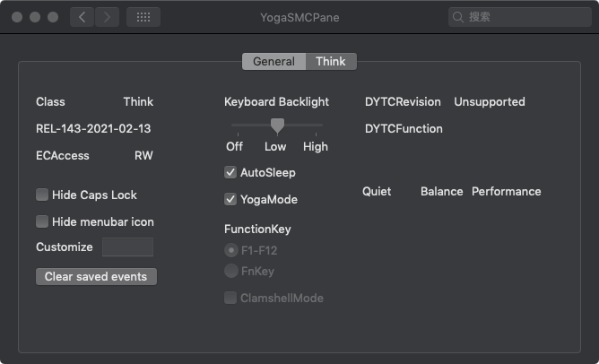The image size is (599, 364).
Task: Click the search magnifier icon
Action: 459,17
